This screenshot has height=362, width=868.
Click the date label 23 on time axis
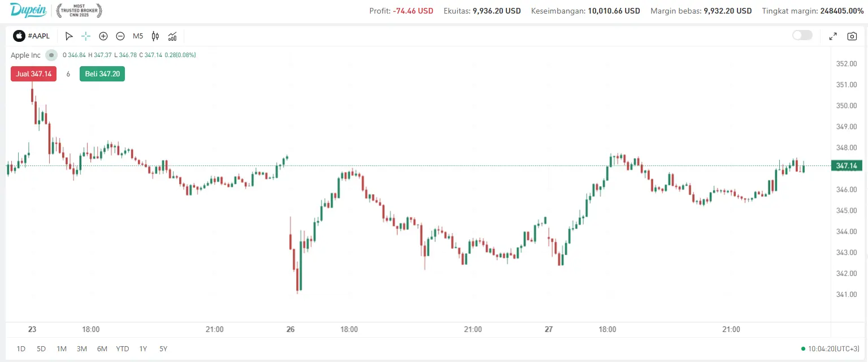tap(32, 330)
